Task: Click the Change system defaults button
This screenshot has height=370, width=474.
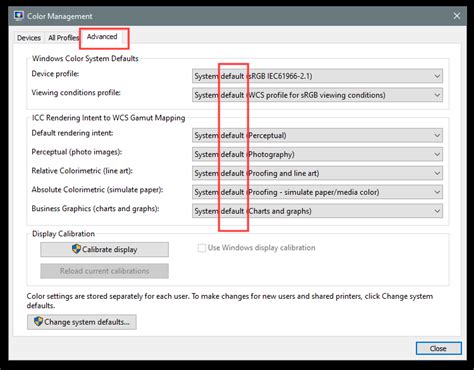Action: [82, 322]
